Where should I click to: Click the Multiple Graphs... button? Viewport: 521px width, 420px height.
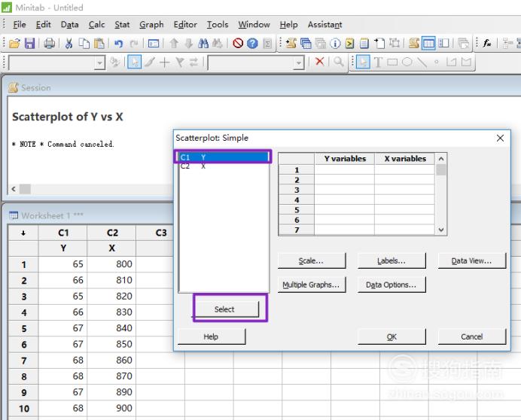(312, 285)
